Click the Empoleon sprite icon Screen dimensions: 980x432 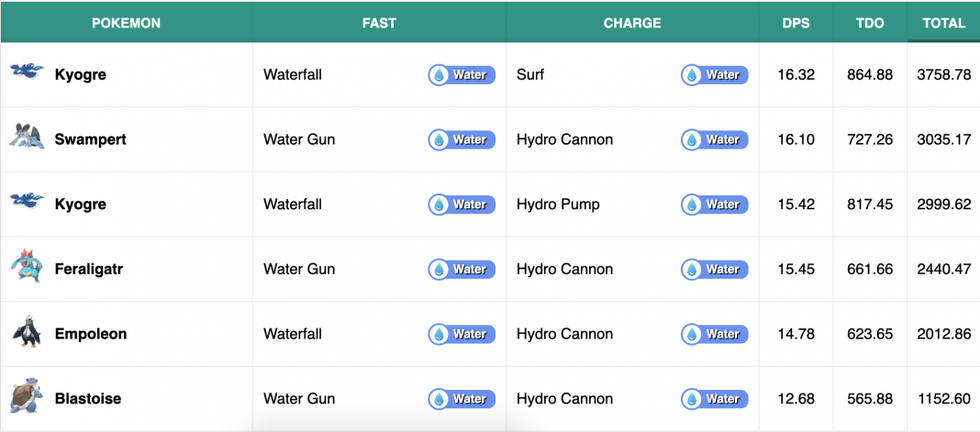tap(27, 332)
